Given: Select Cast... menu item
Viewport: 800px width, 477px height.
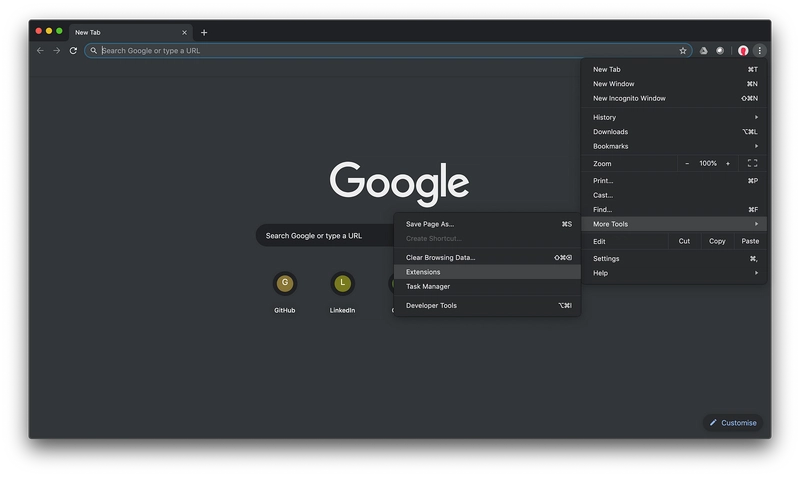Looking at the screenshot, I should coord(674,195).
